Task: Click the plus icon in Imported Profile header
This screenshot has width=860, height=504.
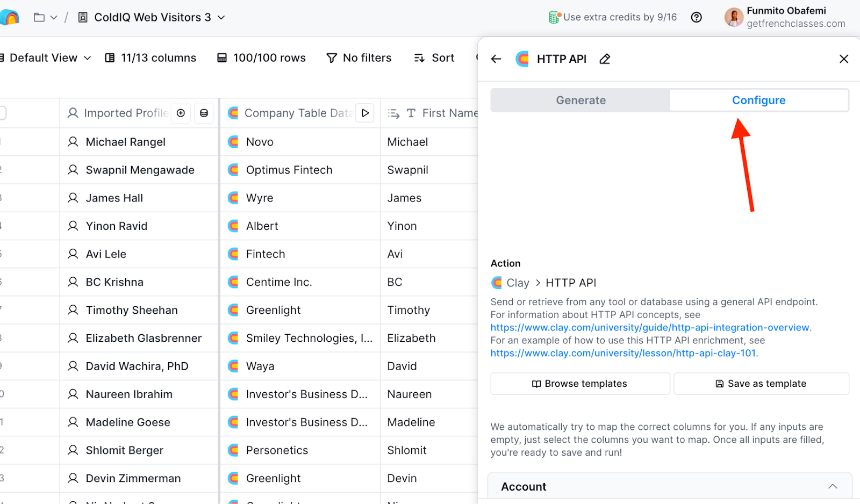Action: click(181, 113)
